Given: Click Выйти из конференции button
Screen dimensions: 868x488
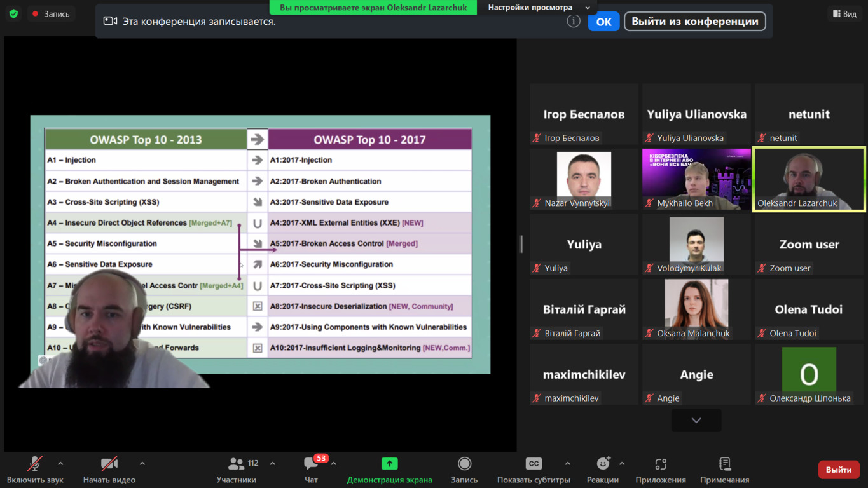Looking at the screenshot, I should (x=695, y=21).
